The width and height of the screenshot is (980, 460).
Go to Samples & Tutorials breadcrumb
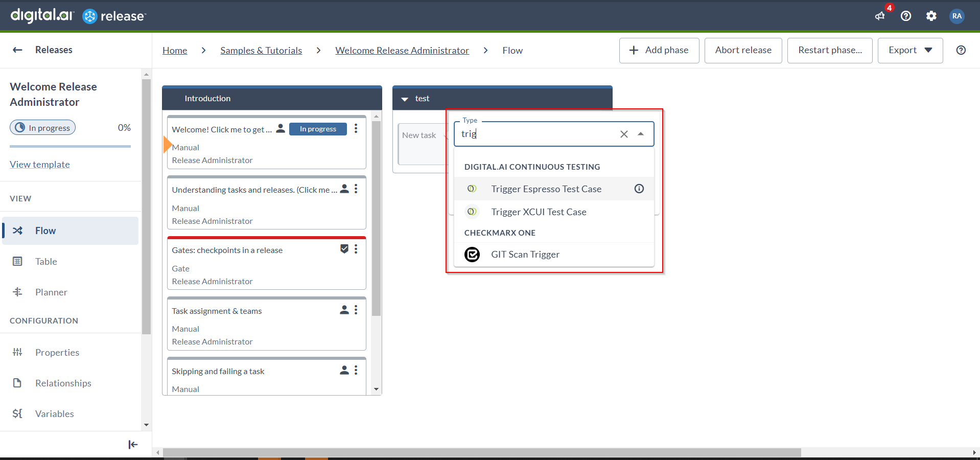click(261, 50)
